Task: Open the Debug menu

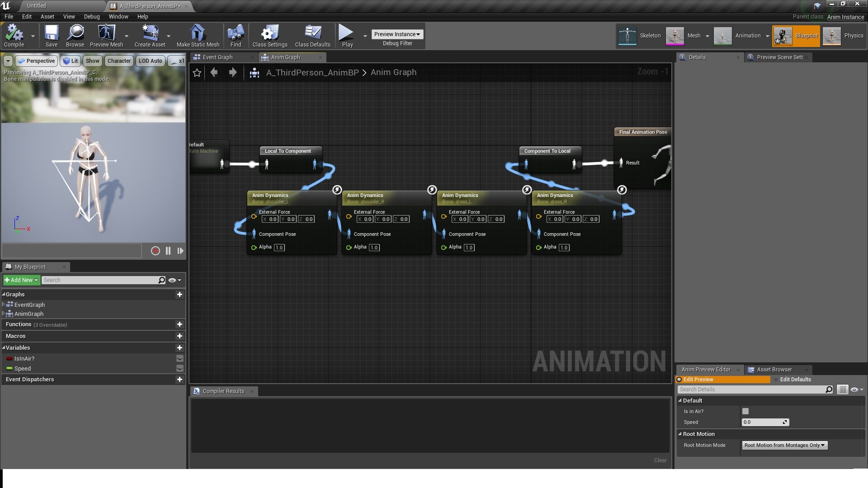Action: click(x=91, y=17)
